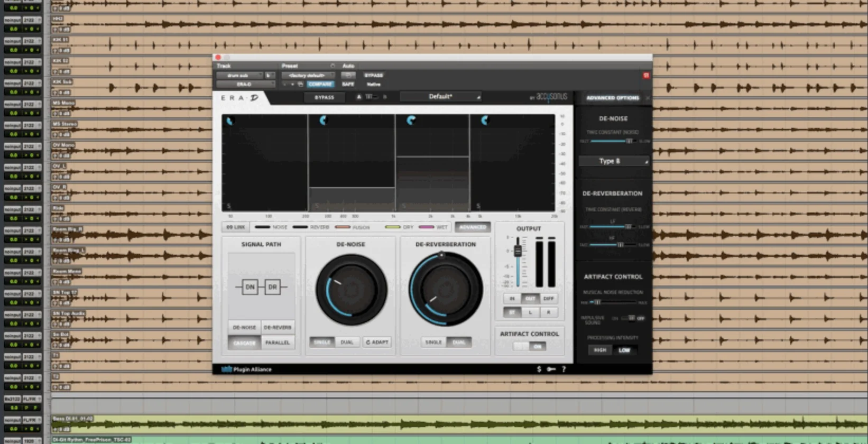868x444 pixels.
Task: Open the help question mark icon
Action: coord(564,369)
